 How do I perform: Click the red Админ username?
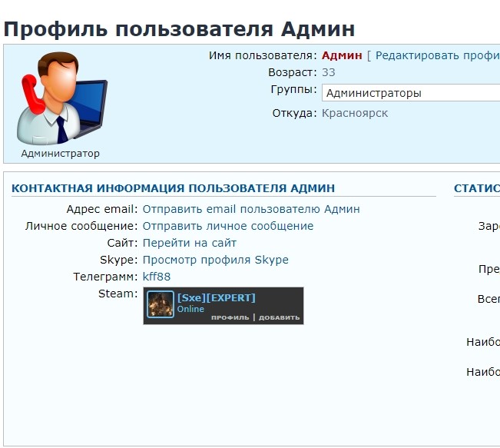pos(341,56)
